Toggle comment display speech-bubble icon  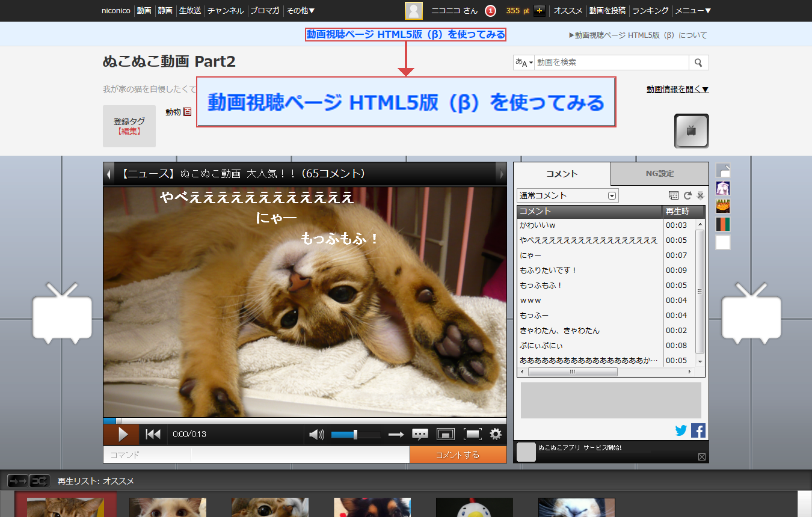[420, 434]
